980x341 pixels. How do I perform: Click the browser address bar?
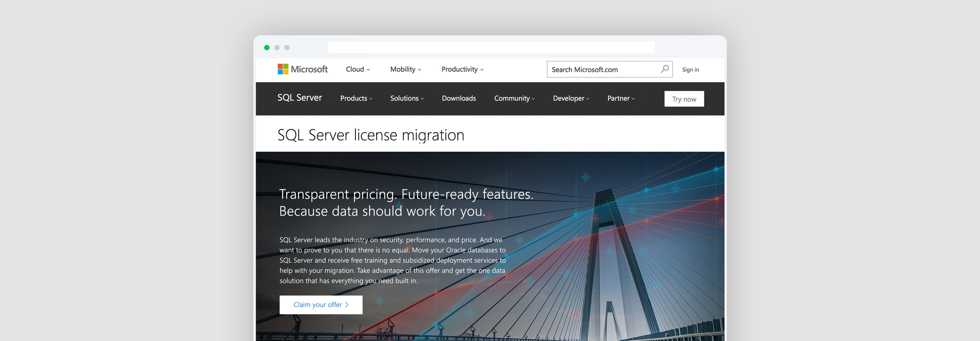click(x=491, y=47)
